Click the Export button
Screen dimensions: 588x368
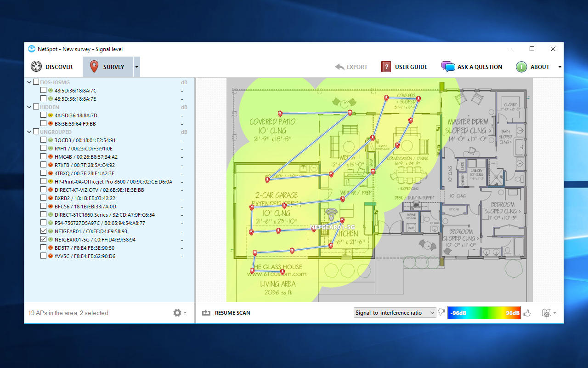tap(351, 67)
